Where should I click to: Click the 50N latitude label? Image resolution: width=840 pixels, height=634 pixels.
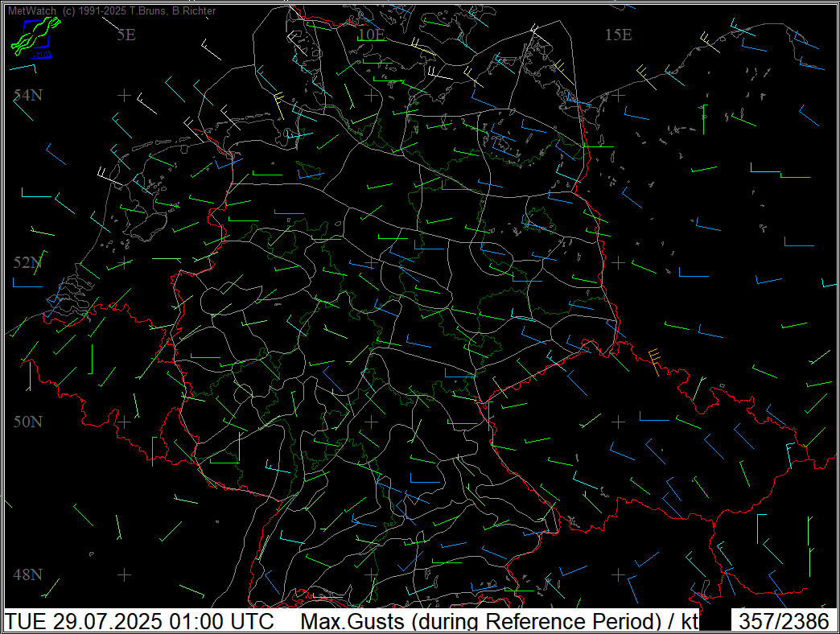click(28, 422)
